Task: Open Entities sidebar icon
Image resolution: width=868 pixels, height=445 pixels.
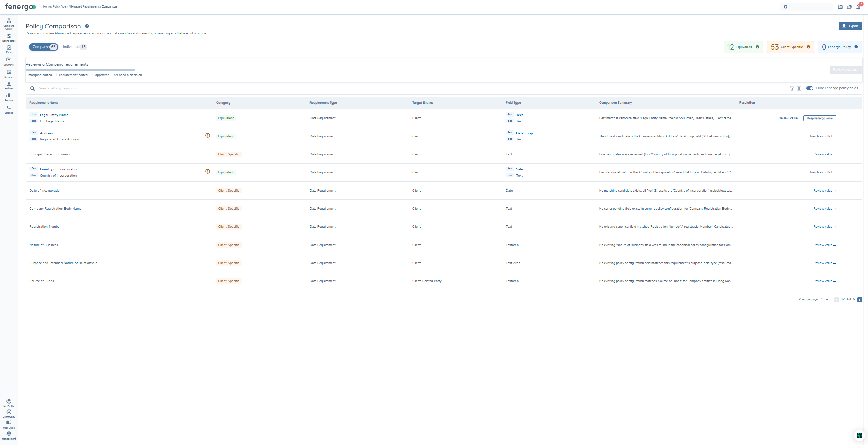Action: tap(9, 86)
